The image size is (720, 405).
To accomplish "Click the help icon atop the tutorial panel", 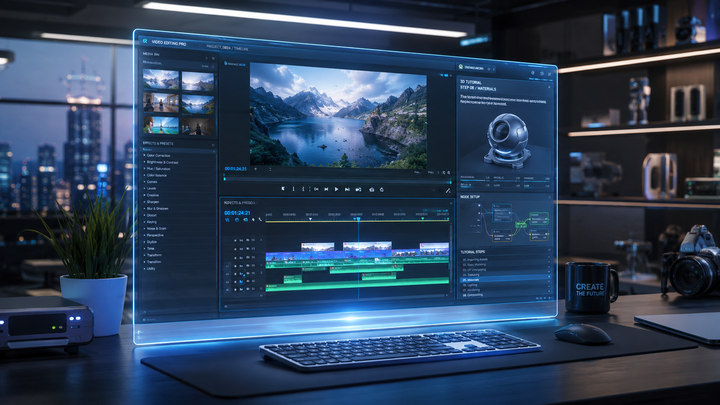I will 533,73.
